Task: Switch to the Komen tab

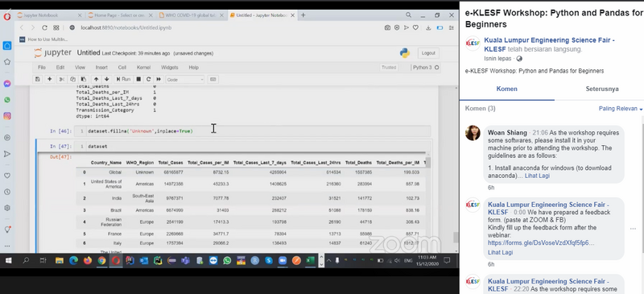Action: [x=507, y=89]
